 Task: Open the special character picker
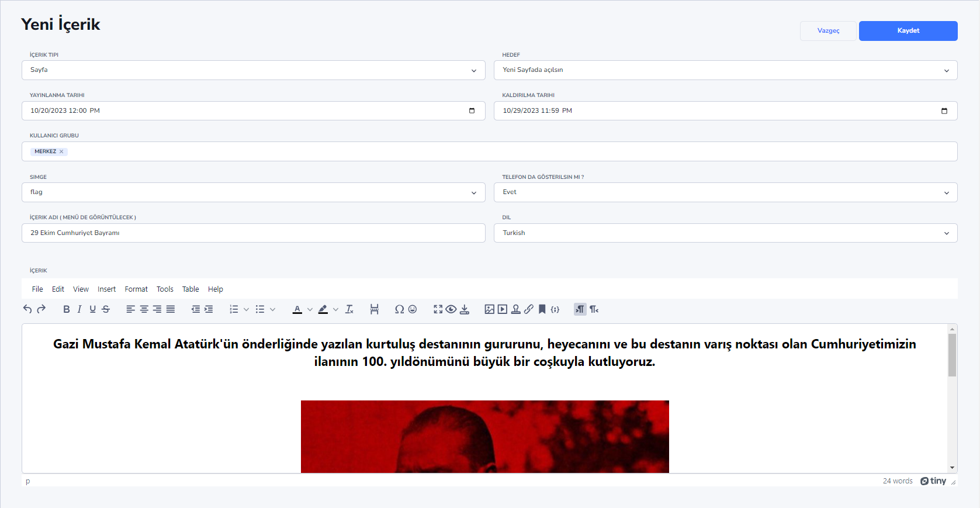point(399,309)
